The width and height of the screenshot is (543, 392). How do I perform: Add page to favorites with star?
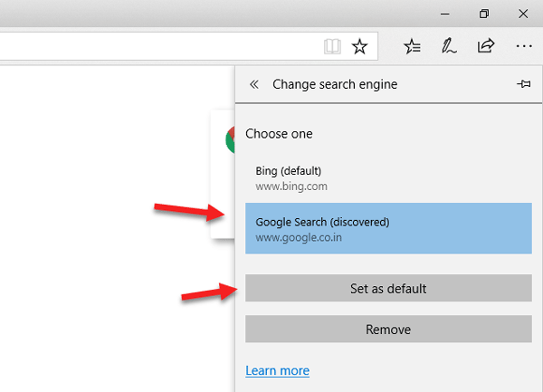tap(359, 46)
